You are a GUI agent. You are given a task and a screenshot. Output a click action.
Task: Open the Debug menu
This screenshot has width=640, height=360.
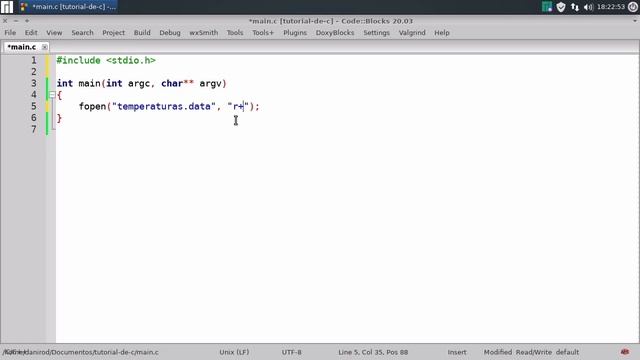(x=170, y=33)
